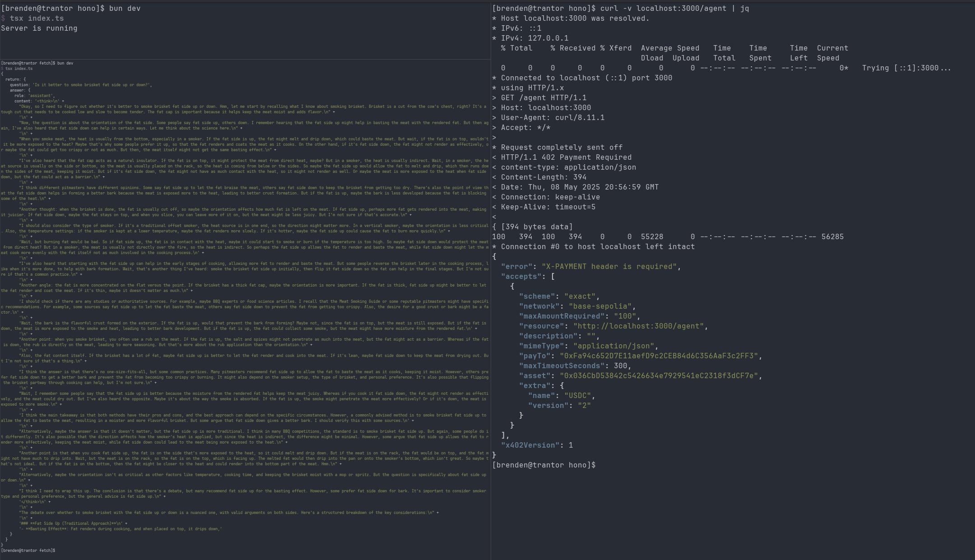Viewport: 975px width, 560px height.
Task: Click the 'tsx index.ts' line in top pane
Action: pyautogui.click(x=37, y=19)
